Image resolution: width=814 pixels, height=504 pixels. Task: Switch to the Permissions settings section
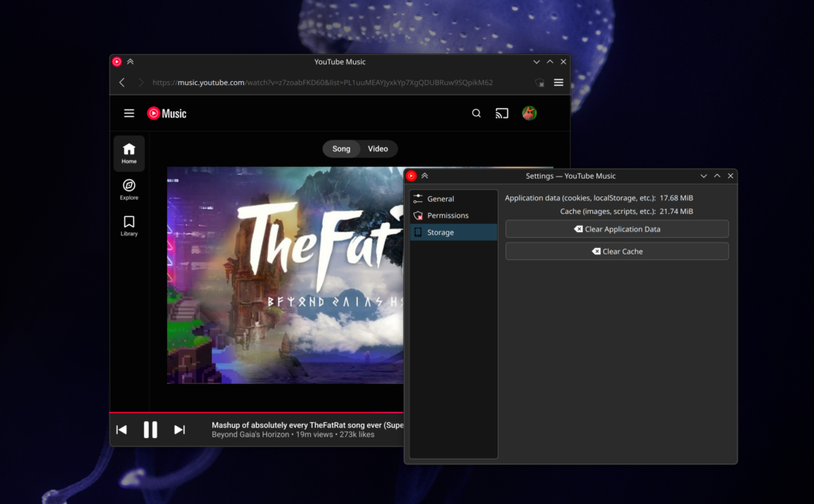pyautogui.click(x=448, y=215)
